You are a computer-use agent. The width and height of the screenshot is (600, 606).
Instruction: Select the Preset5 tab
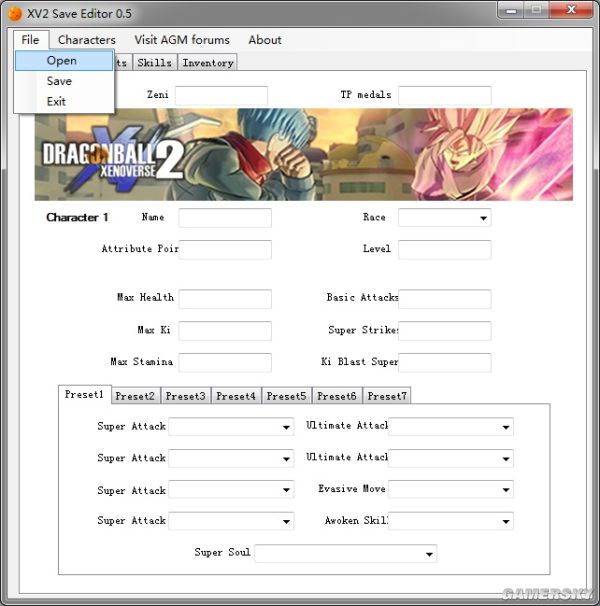pos(286,396)
